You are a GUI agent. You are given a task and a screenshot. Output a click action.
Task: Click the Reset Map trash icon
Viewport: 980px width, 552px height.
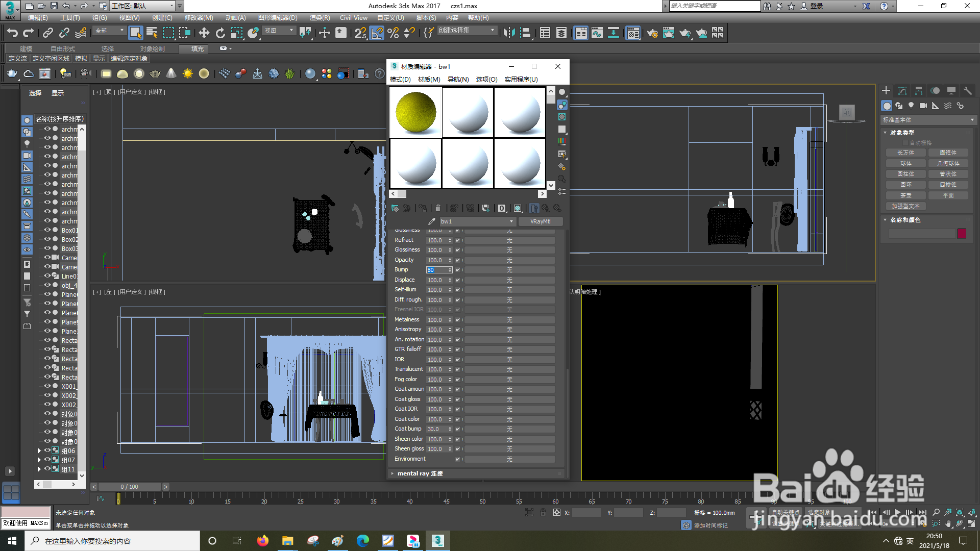point(438,208)
